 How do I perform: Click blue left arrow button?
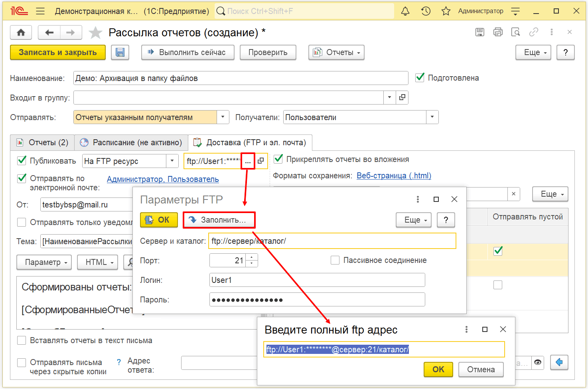click(x=559, y=362)
